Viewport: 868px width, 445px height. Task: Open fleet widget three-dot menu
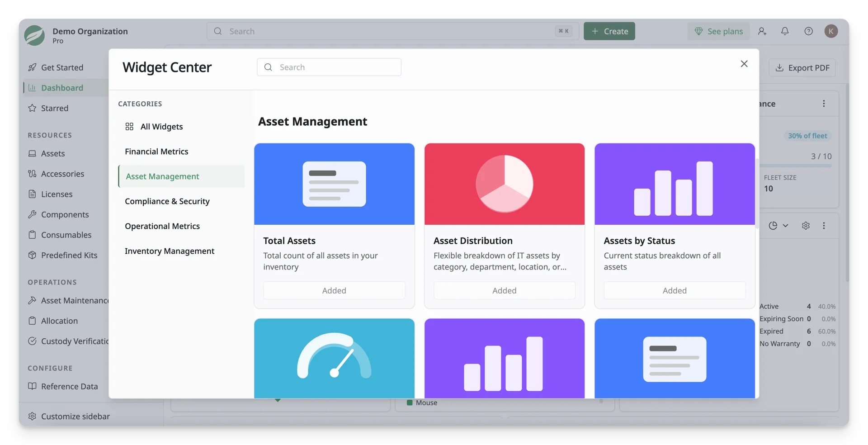[x=824, y=104]
